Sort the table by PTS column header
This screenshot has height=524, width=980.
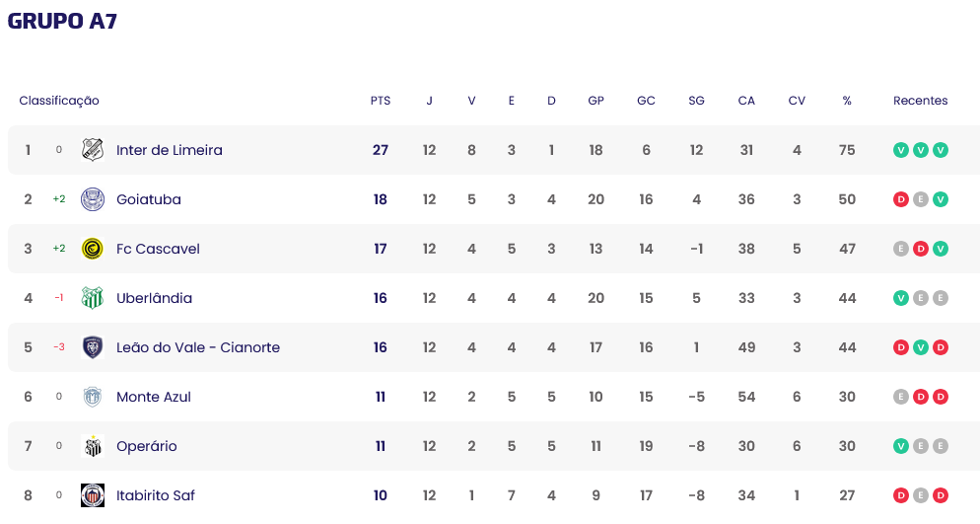click(x=381, y=101)
